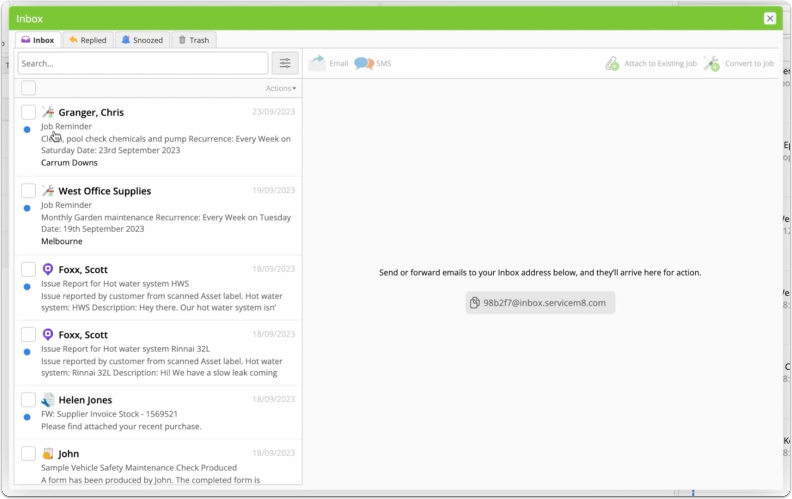Viewport: 792px width, 499px height.
Task: Click the date 23/09/2023
Action: [273, 112]
